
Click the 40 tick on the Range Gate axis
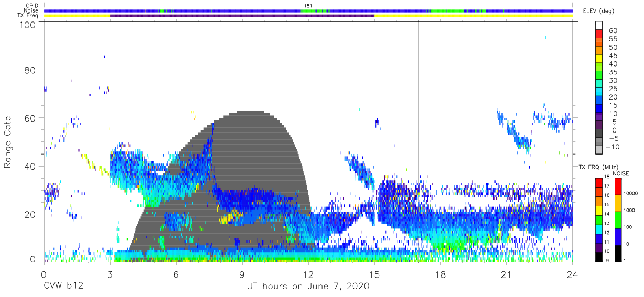click(x=30, y=166)
